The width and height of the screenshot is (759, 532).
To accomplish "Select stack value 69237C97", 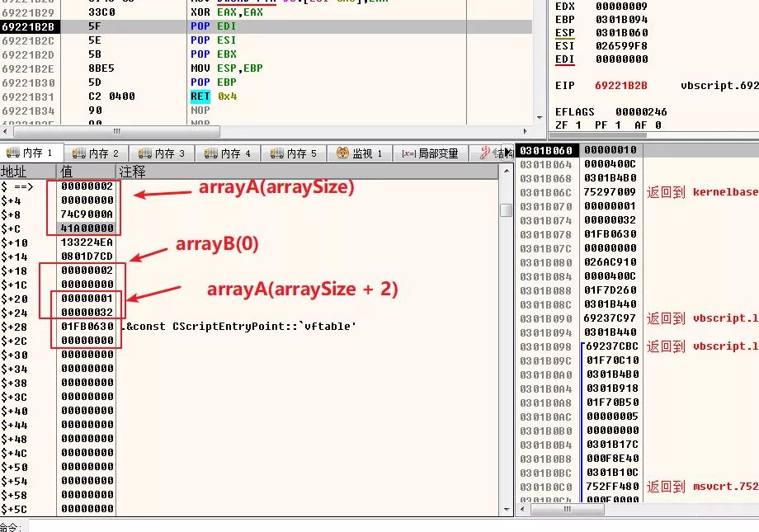I will click(610, 318).
